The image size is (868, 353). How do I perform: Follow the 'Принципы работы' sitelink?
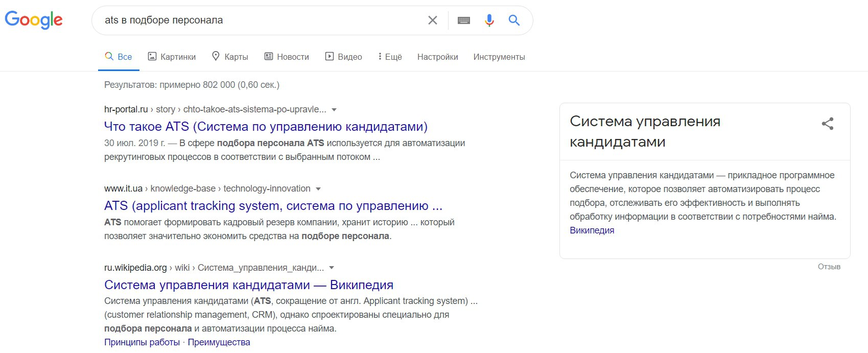point(142,342)
